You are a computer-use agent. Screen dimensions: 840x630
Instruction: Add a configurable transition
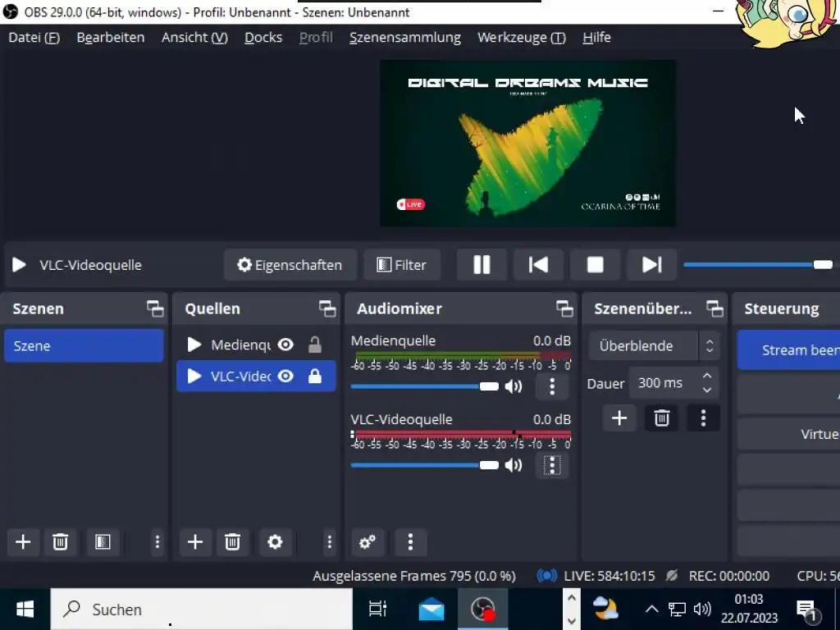pos(619,418)
